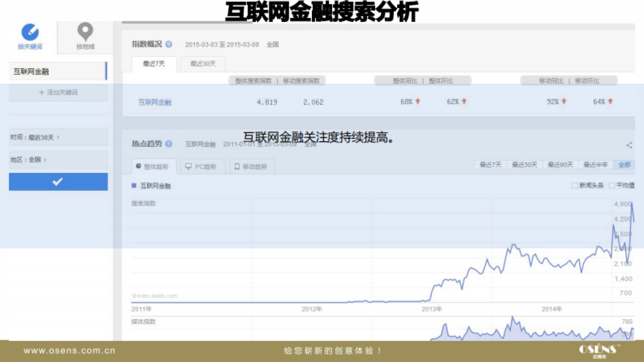Open the 互联网金融 keyword link in the table
The image size is (644, 362).
154,102
